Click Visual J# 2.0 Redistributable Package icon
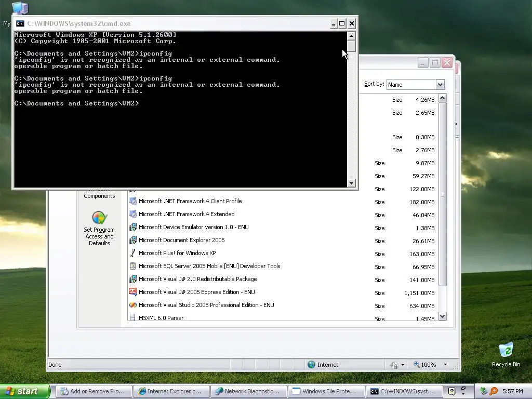 pos(132,279)
